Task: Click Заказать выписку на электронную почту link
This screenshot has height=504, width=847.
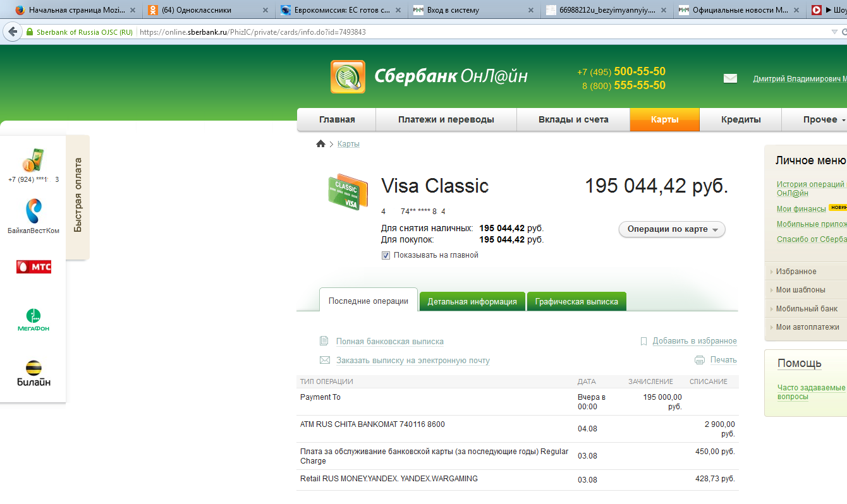Action: (413, 361)
